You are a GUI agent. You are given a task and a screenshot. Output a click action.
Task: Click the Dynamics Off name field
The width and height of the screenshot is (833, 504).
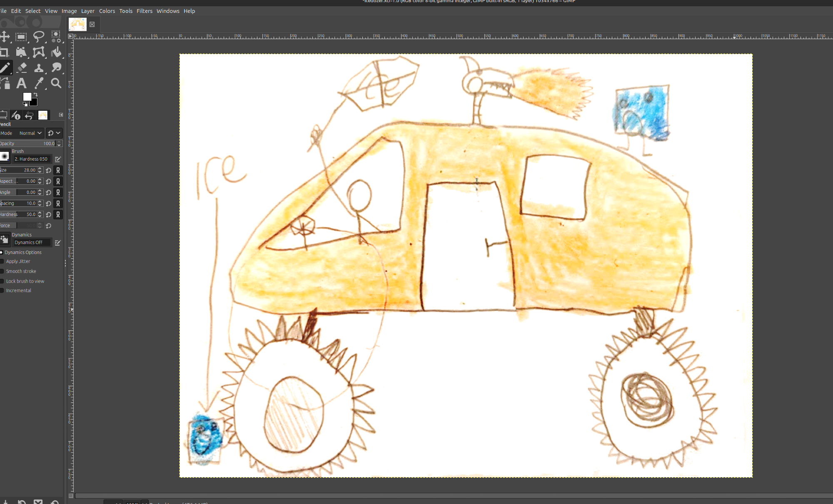pyautogui.click(x=31, y=242)
